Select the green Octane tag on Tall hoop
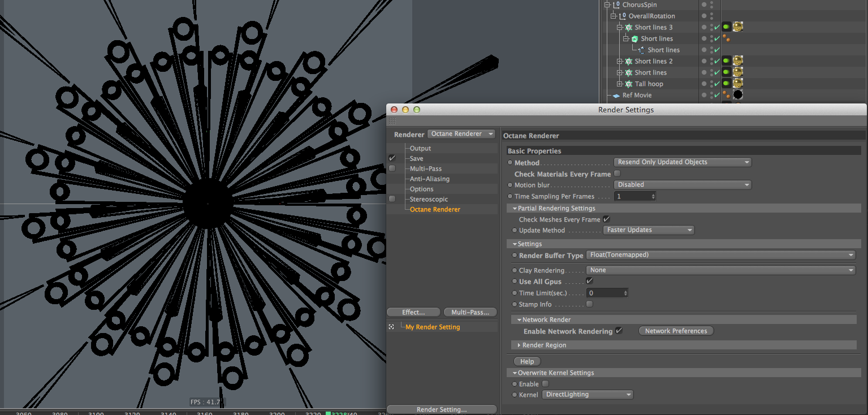 [x=726, y=83]
